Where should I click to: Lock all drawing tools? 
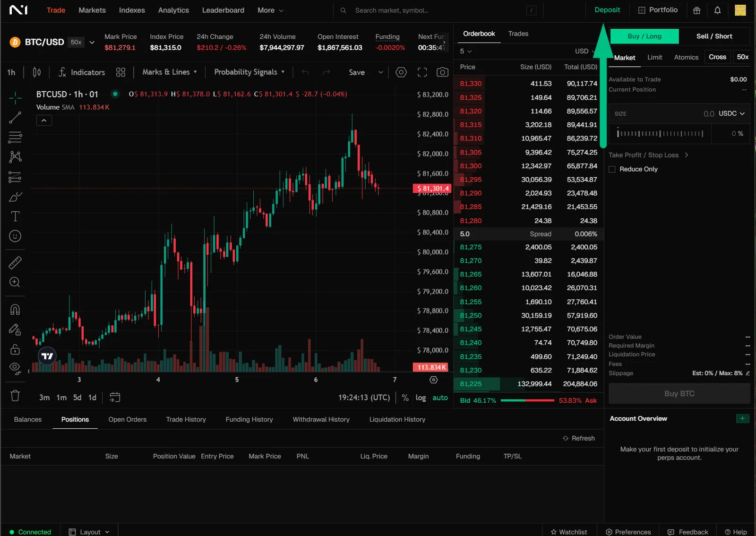point(15,349)
